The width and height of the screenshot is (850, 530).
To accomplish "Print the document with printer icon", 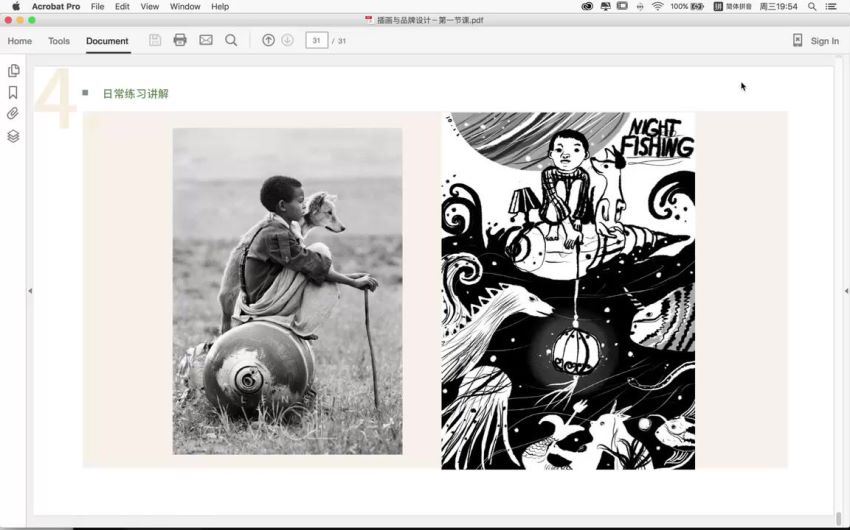I will (x=180, y=40).
